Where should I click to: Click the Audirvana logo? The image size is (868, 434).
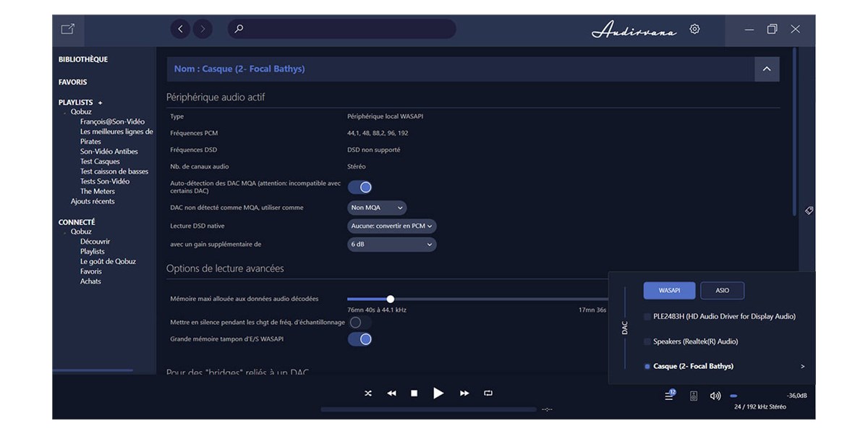coord(634,30)
